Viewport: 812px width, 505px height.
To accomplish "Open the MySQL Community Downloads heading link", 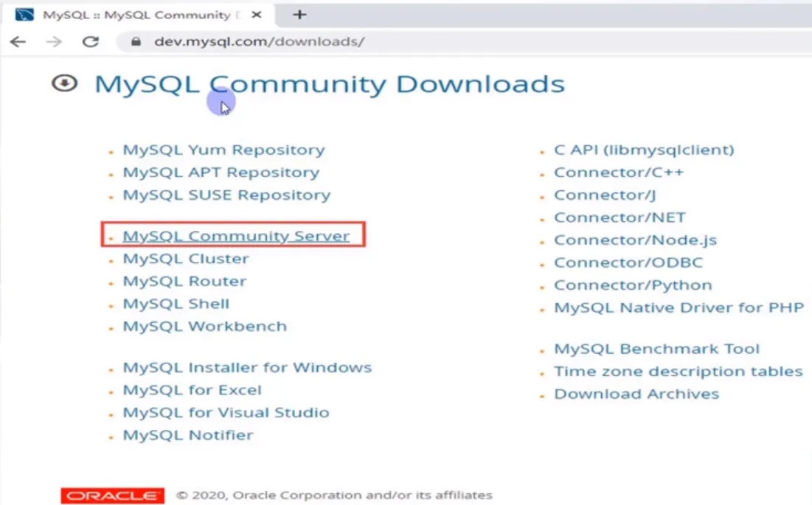I will click(330, 84).
